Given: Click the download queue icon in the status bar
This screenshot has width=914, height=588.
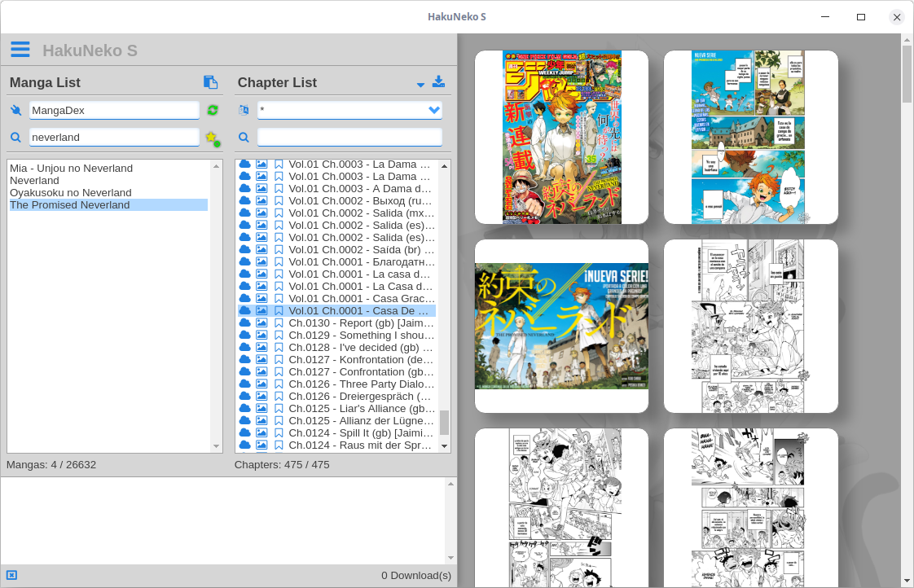Looking at the screenshot, I should (10, 575).
